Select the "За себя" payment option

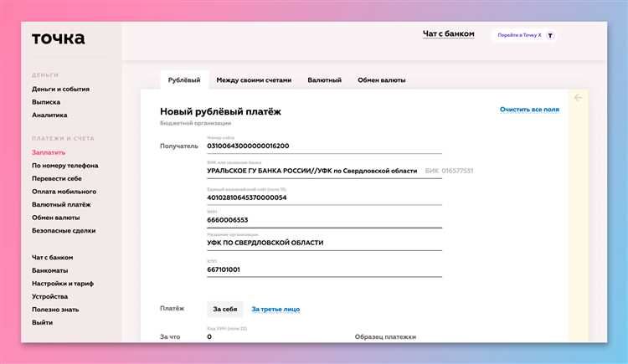(224, 309)
